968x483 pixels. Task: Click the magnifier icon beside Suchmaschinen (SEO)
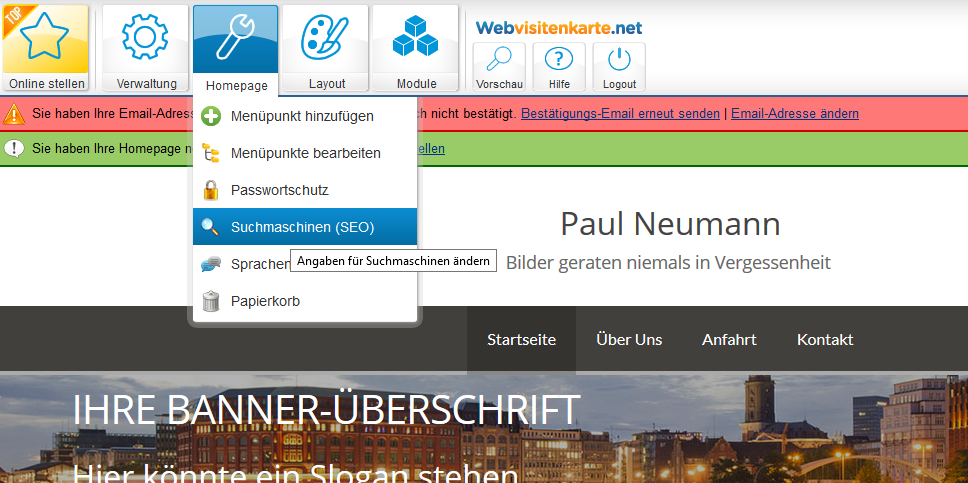pos(211,227)
